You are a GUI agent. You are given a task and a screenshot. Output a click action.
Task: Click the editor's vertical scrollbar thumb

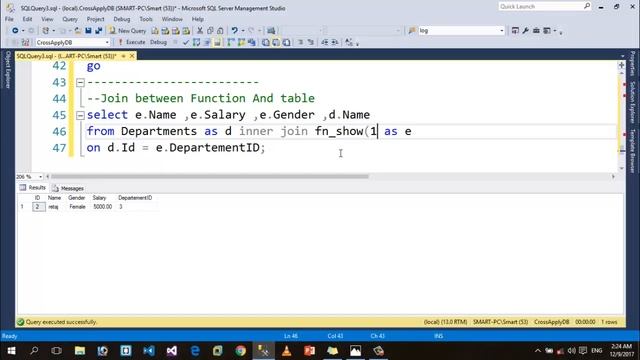[x=622, y=151]
